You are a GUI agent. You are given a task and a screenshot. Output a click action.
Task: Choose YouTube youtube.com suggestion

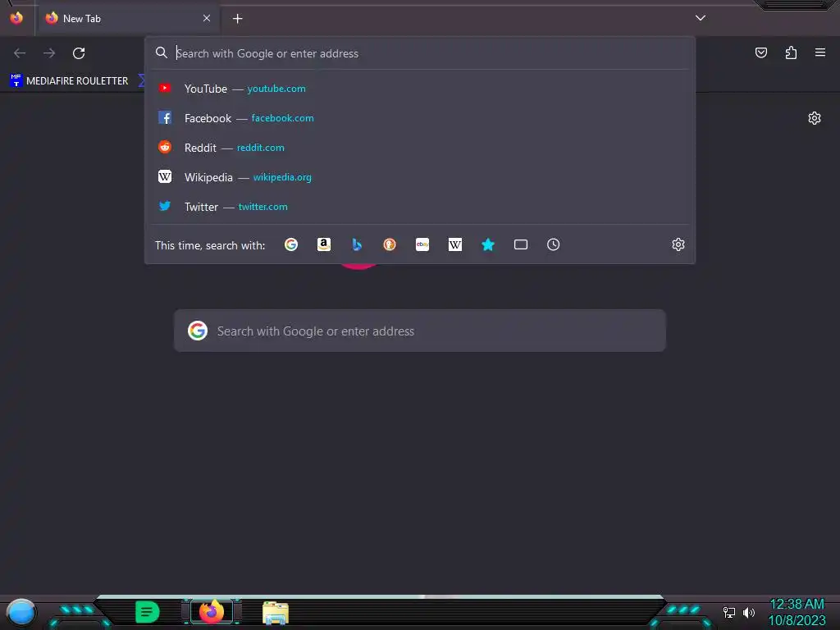(420, 89)
